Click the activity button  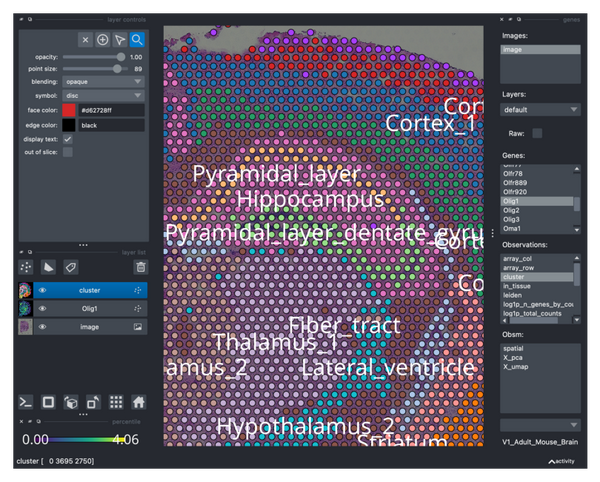pos(561,461)
